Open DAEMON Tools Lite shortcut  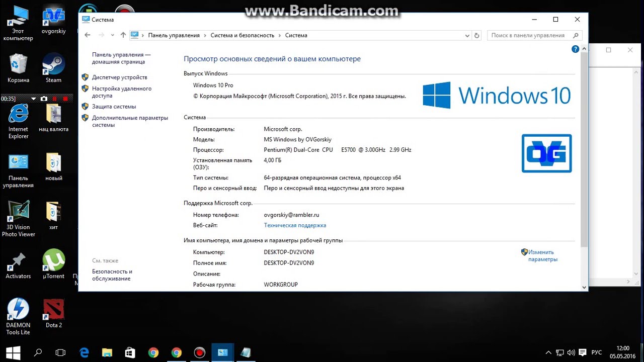(18, 317)
